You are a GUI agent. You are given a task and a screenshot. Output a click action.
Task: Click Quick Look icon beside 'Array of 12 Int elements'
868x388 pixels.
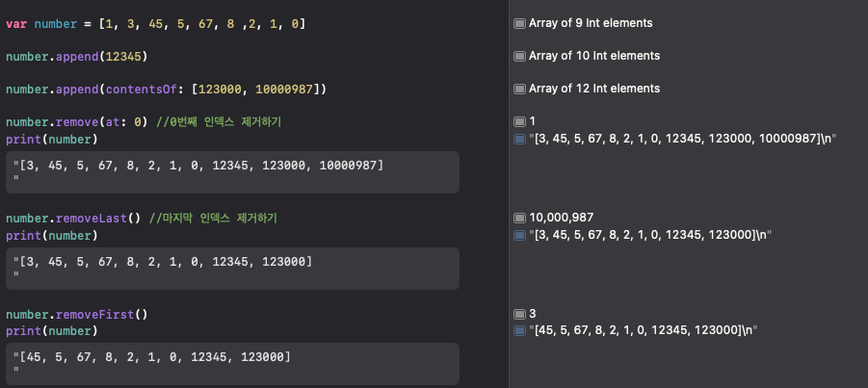(x=519, y=89)
